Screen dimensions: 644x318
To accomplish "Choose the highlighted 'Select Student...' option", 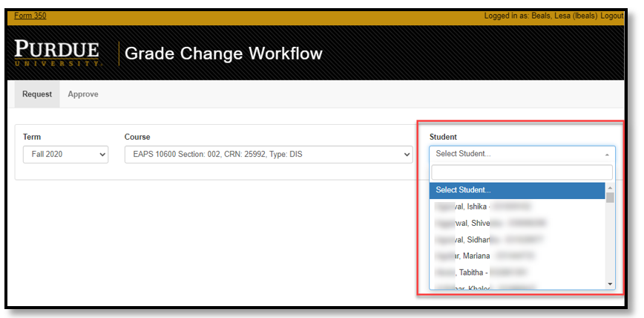I will click(x=517, y=190).
